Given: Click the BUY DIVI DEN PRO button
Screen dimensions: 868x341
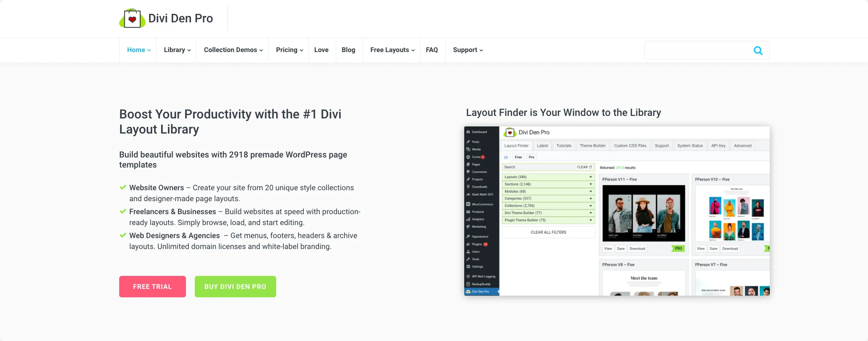Looking at the screenshot, I should click(235, 286).
